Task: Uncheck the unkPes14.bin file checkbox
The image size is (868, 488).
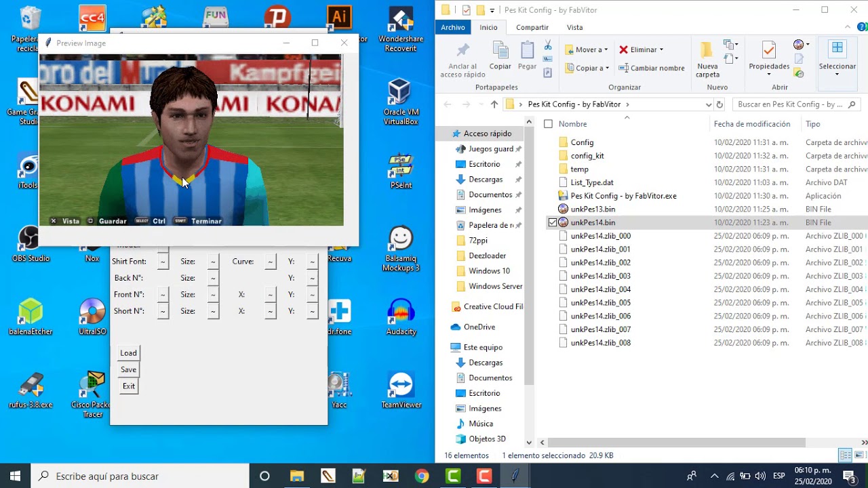Action: [x=552, y=222]
